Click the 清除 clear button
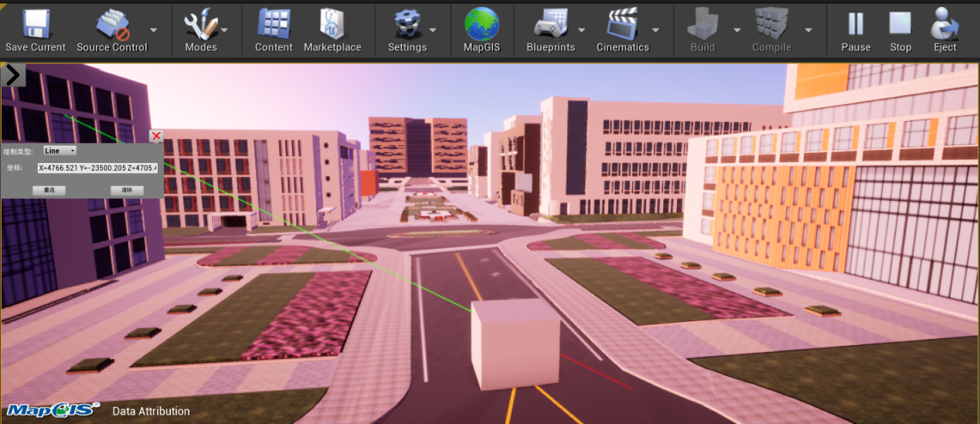 click(x=127, y=190)
